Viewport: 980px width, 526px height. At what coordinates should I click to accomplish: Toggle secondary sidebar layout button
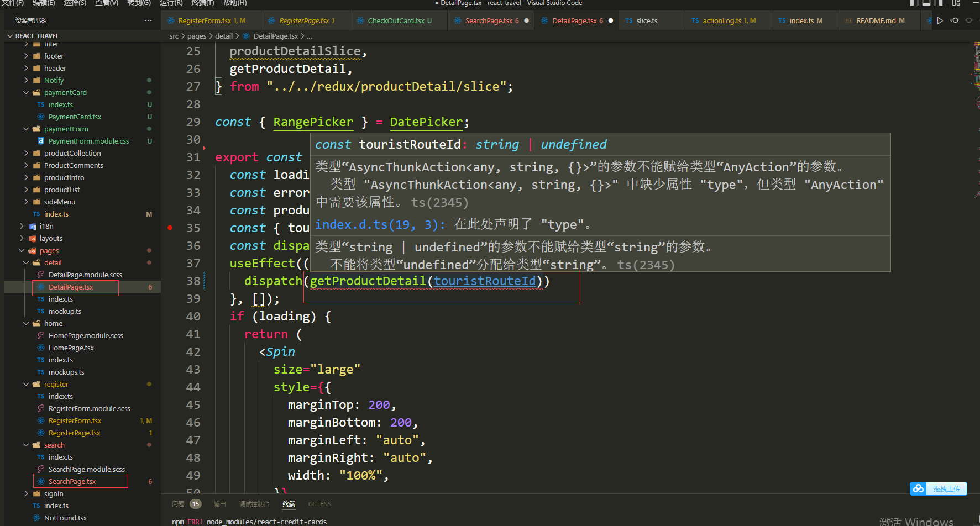[x=939, y=3]
